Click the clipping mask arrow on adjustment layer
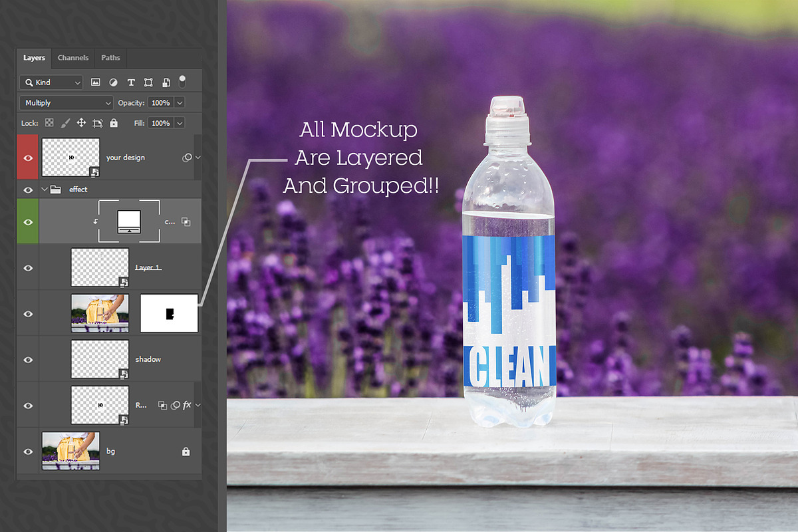The image size is (798, 532). click(95, 221)
